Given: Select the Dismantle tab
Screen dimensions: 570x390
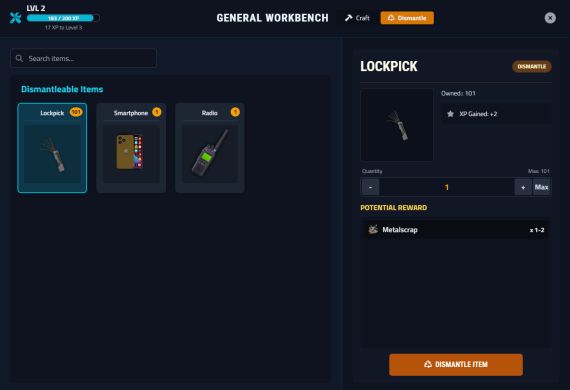Looking at the screenshot, I should point(407,18).
